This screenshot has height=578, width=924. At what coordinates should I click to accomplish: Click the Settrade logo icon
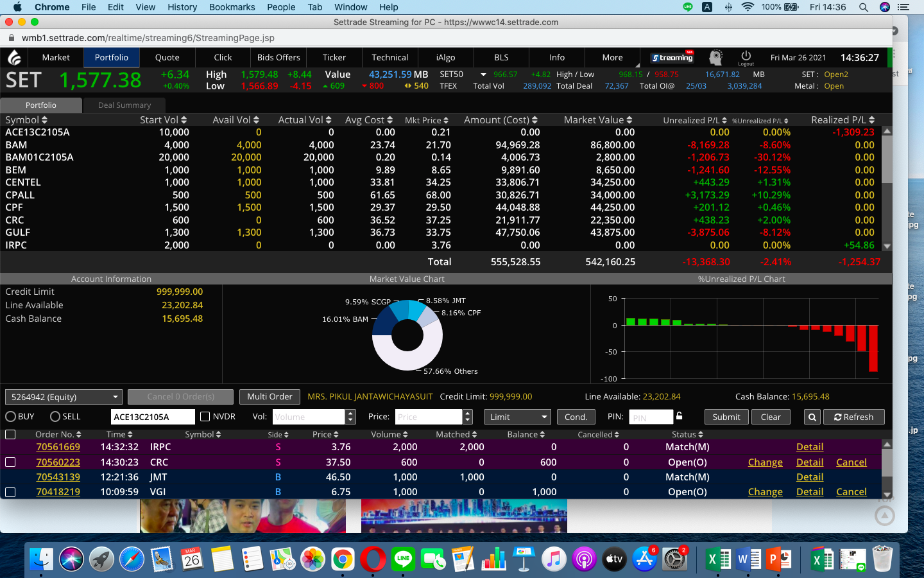[x=15, y=58]
